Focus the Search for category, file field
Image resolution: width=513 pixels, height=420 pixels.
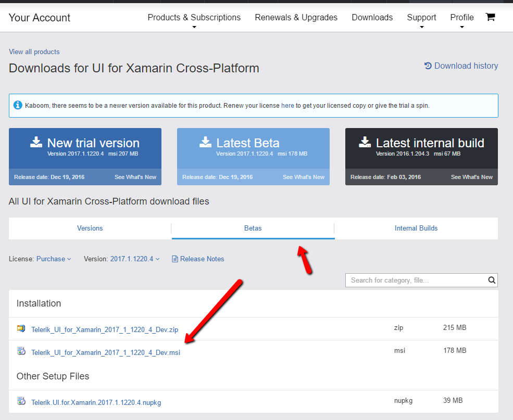click(416, 280)
